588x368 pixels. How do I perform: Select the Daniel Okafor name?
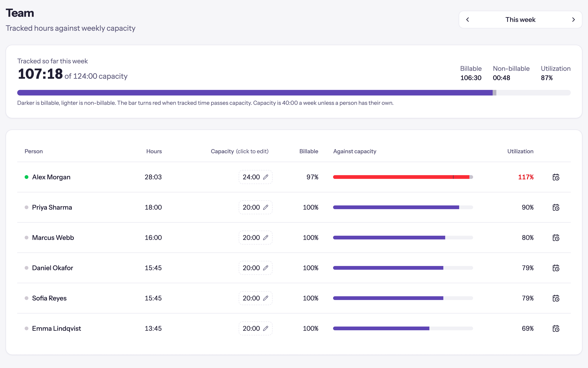coord(52,268)
